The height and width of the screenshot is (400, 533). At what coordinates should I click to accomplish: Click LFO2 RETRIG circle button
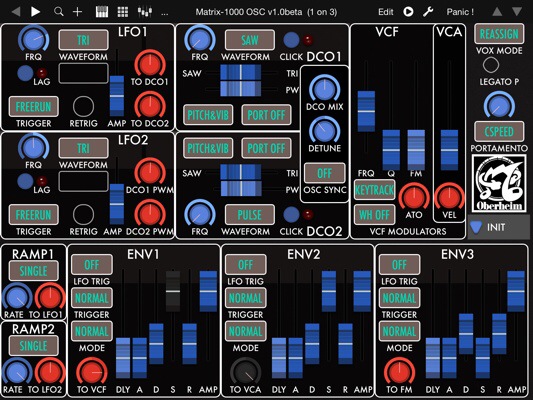click(83, 215)
